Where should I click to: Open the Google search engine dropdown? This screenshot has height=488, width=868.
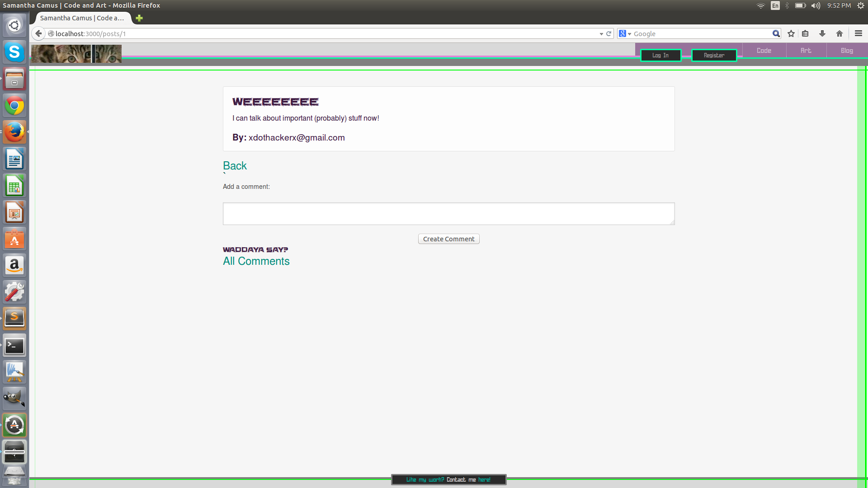pos(625,33)
